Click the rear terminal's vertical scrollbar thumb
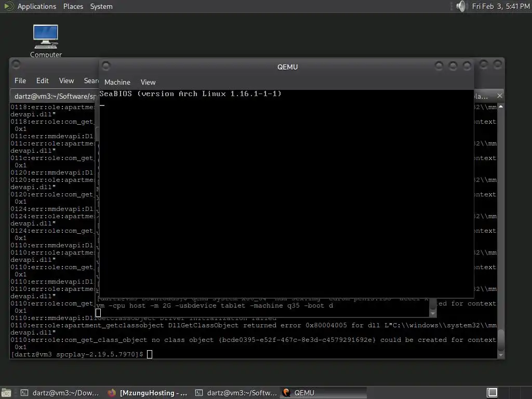The image size is (532, 399). 501,340
